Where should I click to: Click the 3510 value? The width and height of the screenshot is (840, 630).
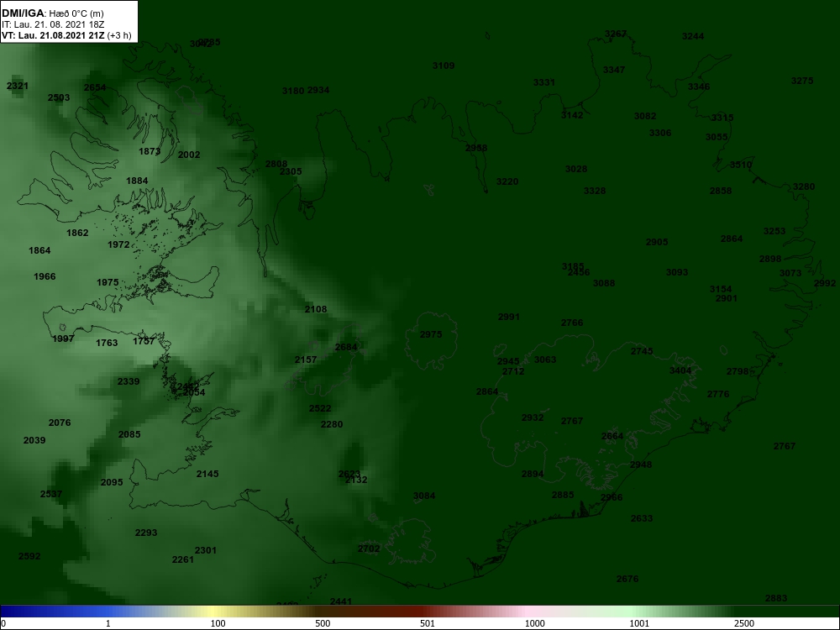741,165
